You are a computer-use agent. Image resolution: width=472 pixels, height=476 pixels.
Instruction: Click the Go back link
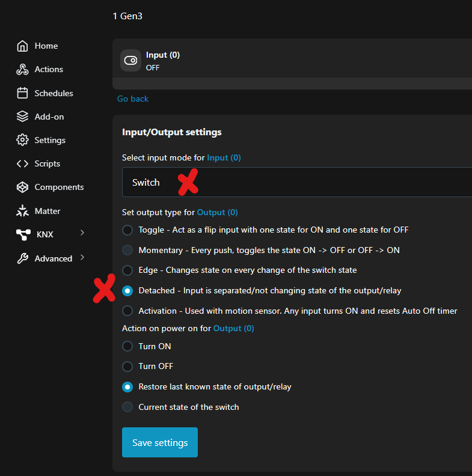tap(133, 99)
